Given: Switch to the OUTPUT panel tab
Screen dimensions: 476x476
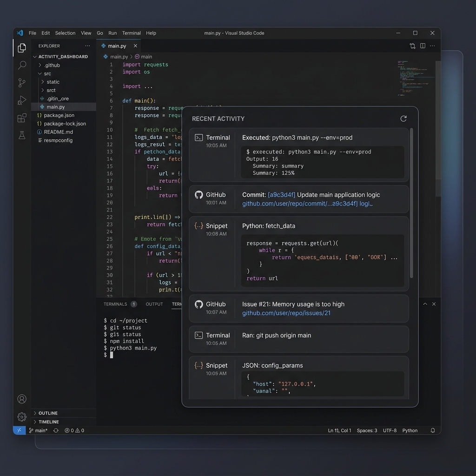Looking at the screenshot, I should click(154, 304).
